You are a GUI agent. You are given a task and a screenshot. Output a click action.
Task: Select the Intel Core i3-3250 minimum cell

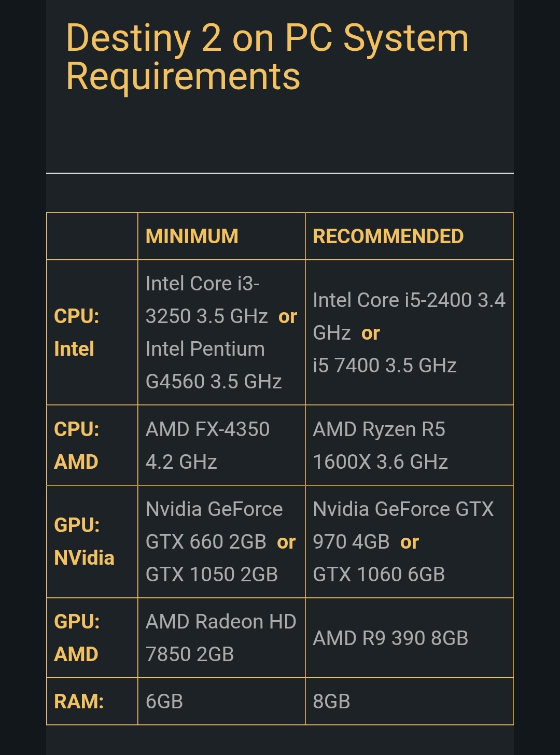tap(221, 332)
